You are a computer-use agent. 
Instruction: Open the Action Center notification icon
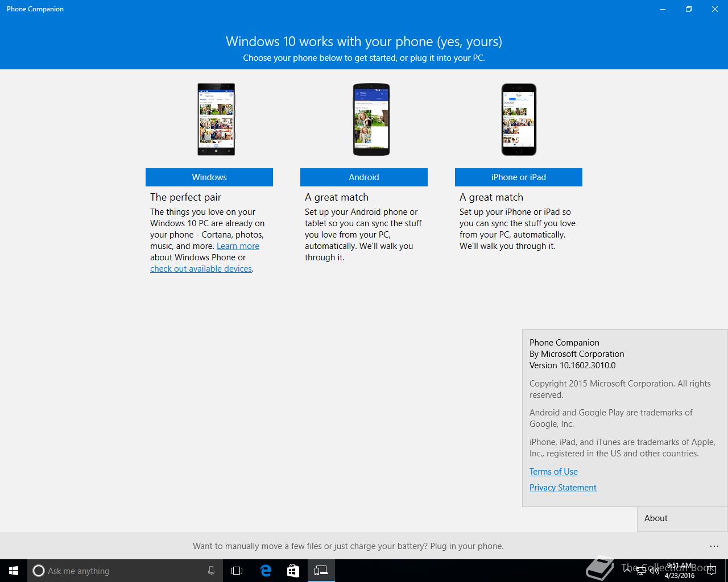[x=712, y=571]
